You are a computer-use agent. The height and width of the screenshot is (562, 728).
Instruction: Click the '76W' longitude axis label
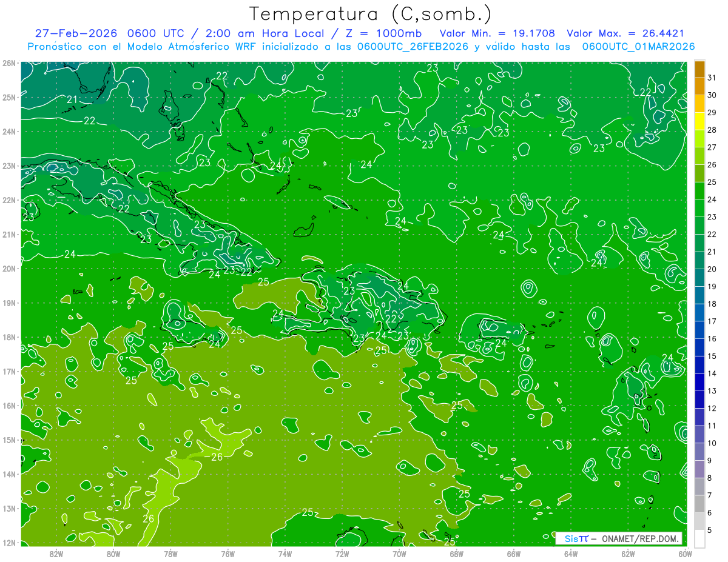point(227,554)
